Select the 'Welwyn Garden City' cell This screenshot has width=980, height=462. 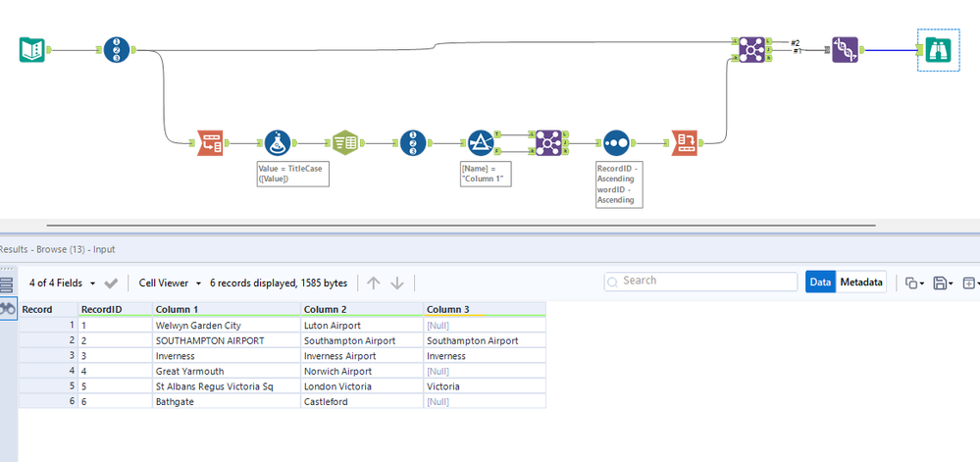[227, 325]
